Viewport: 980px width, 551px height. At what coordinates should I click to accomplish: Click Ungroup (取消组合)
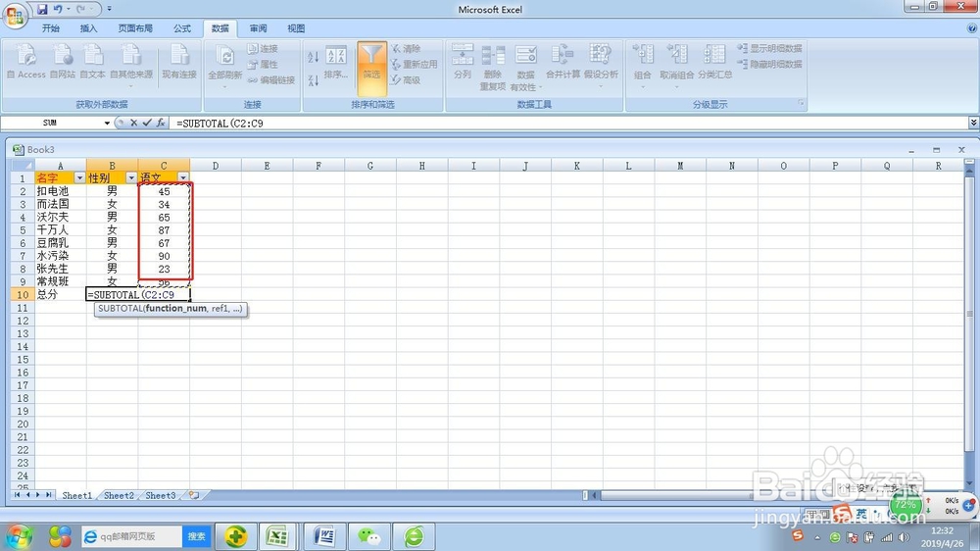click(677, 65)
